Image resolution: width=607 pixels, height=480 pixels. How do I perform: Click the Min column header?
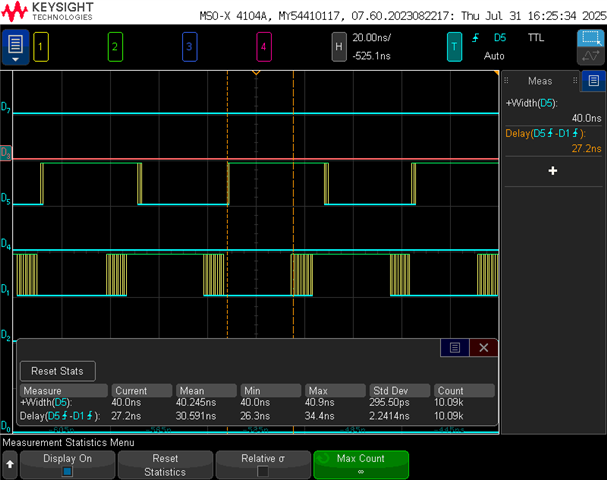[x=271, y=391]
